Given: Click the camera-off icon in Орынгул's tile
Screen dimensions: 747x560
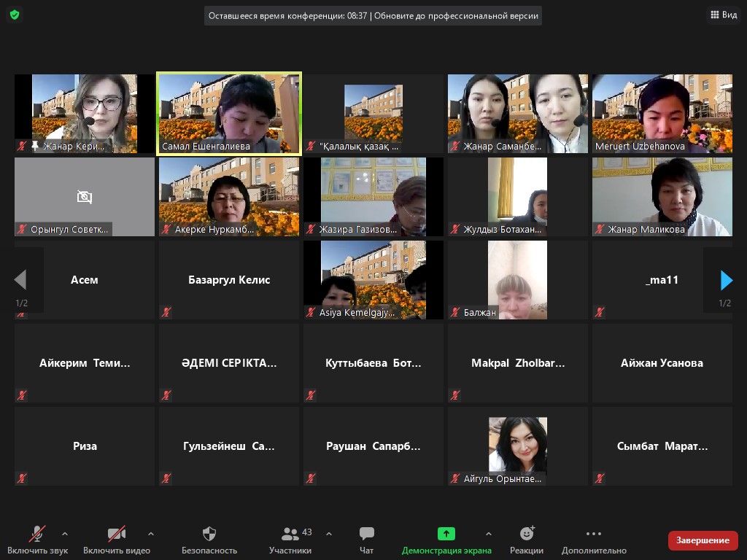Looking at the screenshot, I should [x=85, y=197].
